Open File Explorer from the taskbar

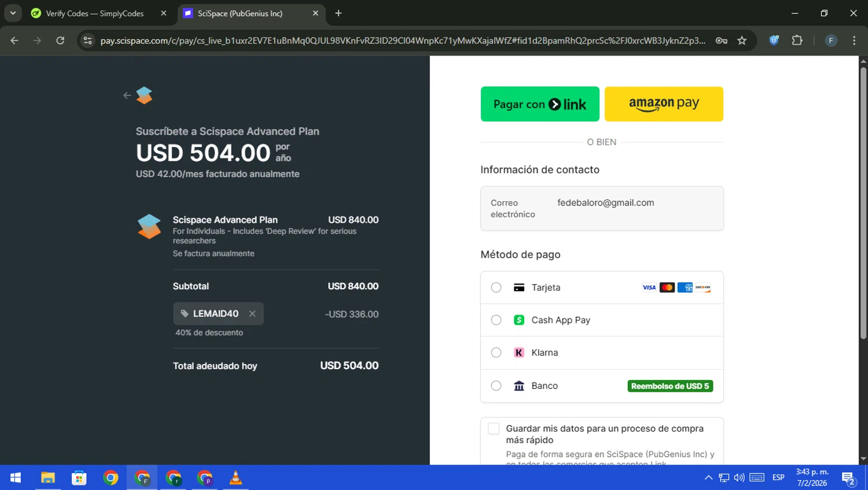click(x=47, y=478)
